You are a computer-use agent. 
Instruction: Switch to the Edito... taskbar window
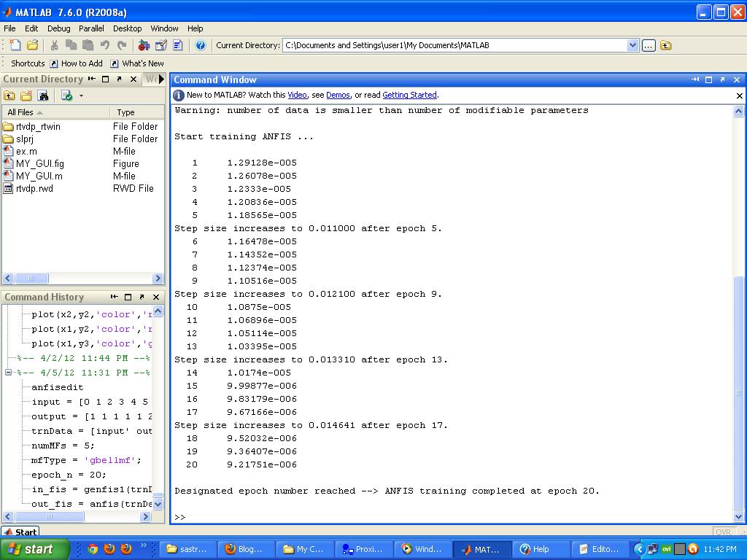coord(600,549)
